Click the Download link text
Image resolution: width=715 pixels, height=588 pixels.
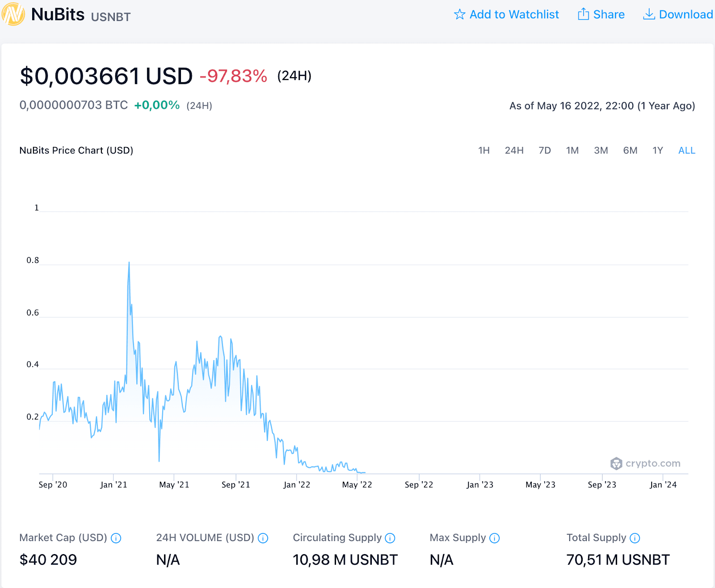point(686,14)
